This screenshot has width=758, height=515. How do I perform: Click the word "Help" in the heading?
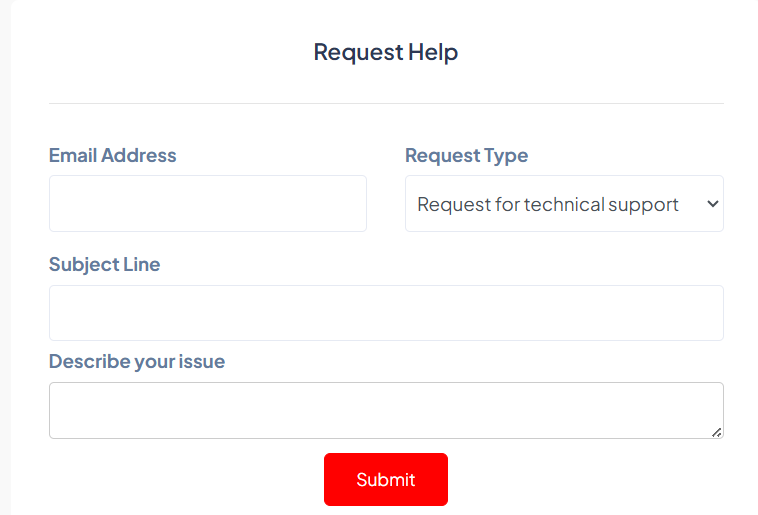pyautogui.click(x=433, y=52)
